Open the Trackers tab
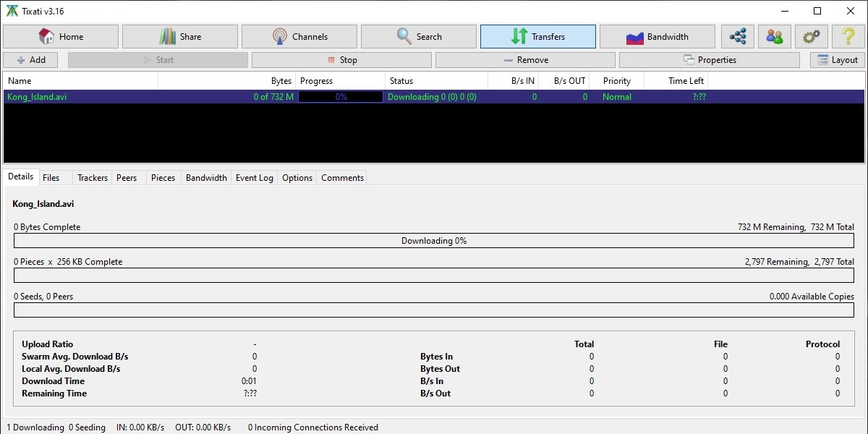Screen dimensions: 868x434 pos(92,177)
